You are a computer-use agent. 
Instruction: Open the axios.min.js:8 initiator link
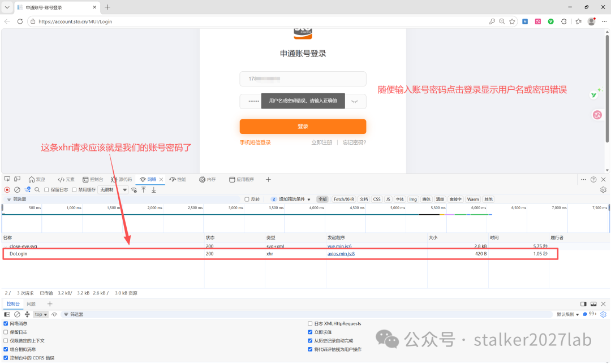(341, 254)
